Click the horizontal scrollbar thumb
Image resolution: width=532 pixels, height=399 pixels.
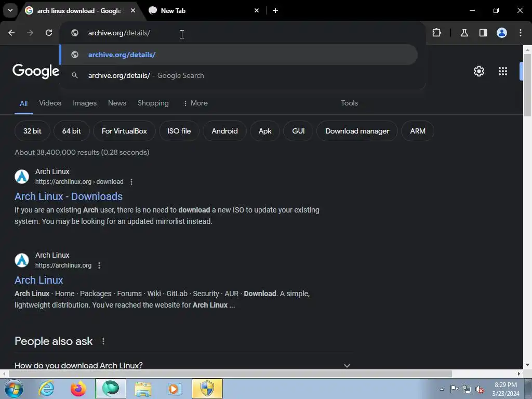click(230, 374)
